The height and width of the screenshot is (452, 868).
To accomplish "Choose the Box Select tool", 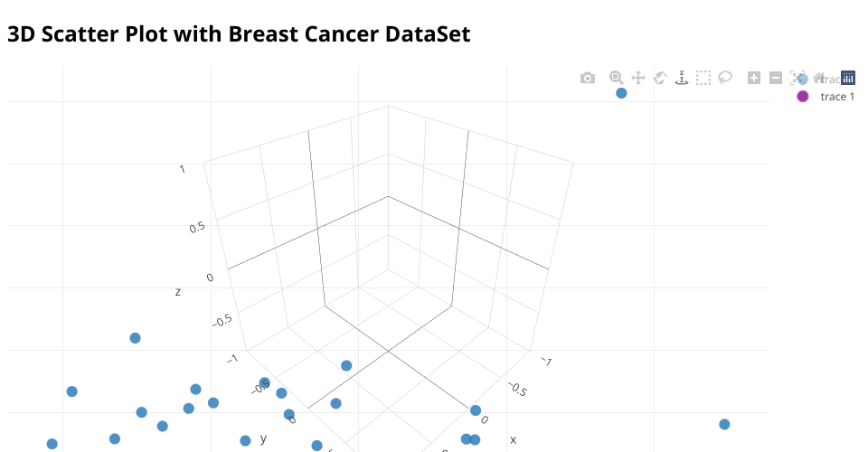I will pos(703,78).
